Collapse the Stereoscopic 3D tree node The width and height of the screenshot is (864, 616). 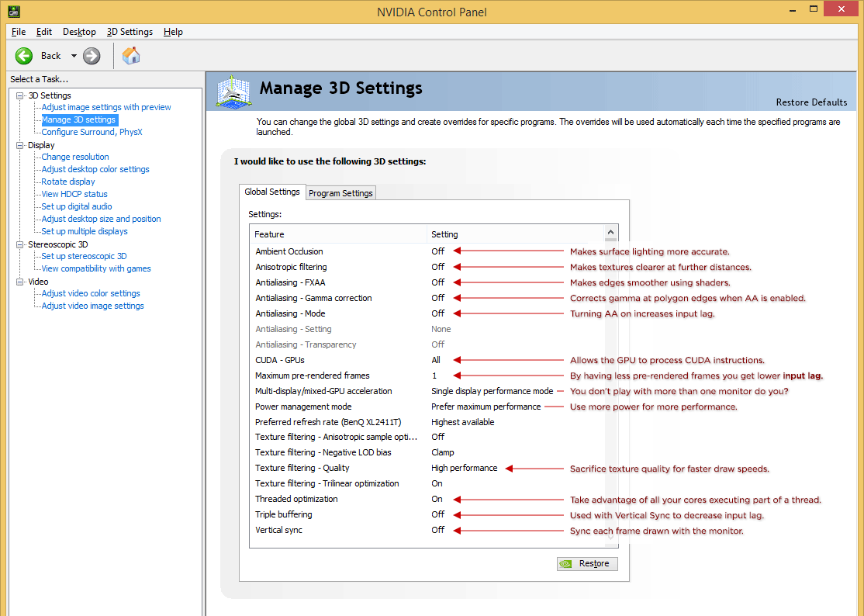tap(20, 244)
